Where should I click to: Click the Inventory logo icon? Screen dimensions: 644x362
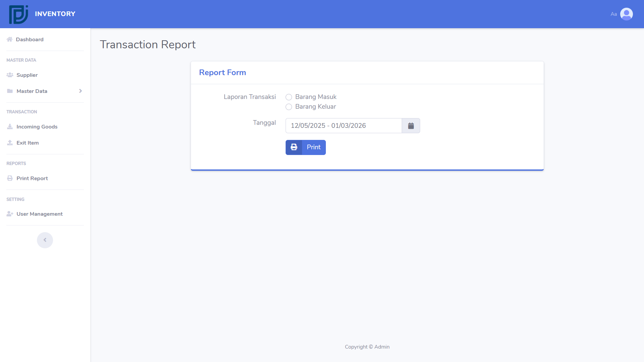18,14
